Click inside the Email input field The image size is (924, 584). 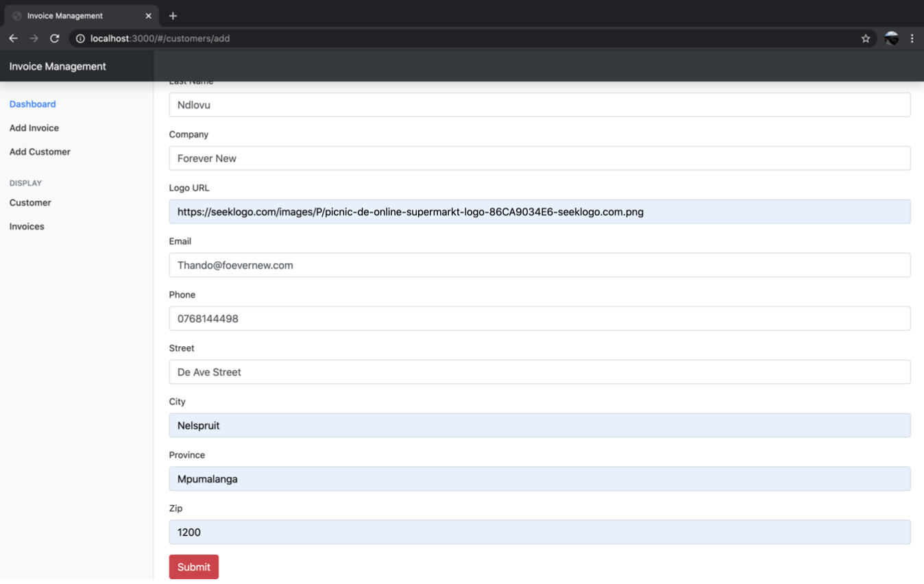point(480,265)
